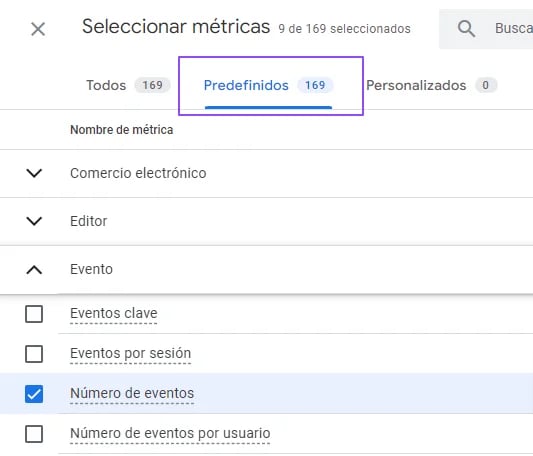Click the Nombre de métrica column header

121,130
